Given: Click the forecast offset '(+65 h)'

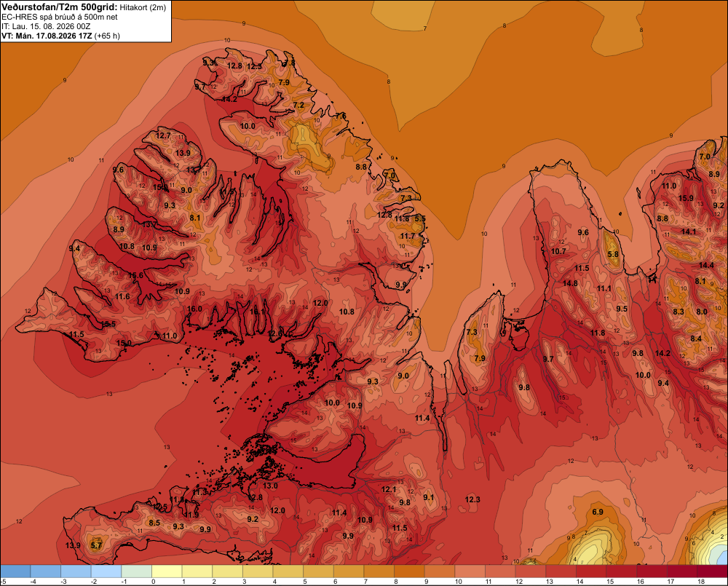Looking at the screenshot, I should pyautogui.click(x=107, y=36).
